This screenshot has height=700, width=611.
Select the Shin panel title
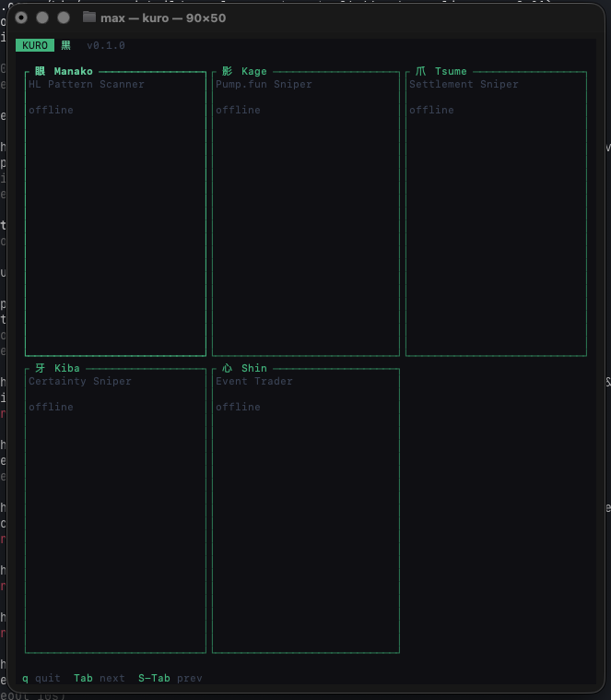tap(253, 368)
